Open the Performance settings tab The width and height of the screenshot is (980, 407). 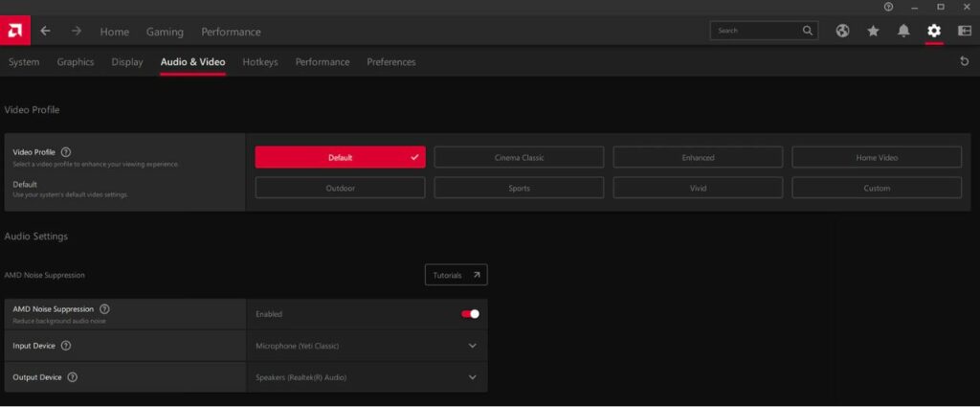tap(323, 62)
